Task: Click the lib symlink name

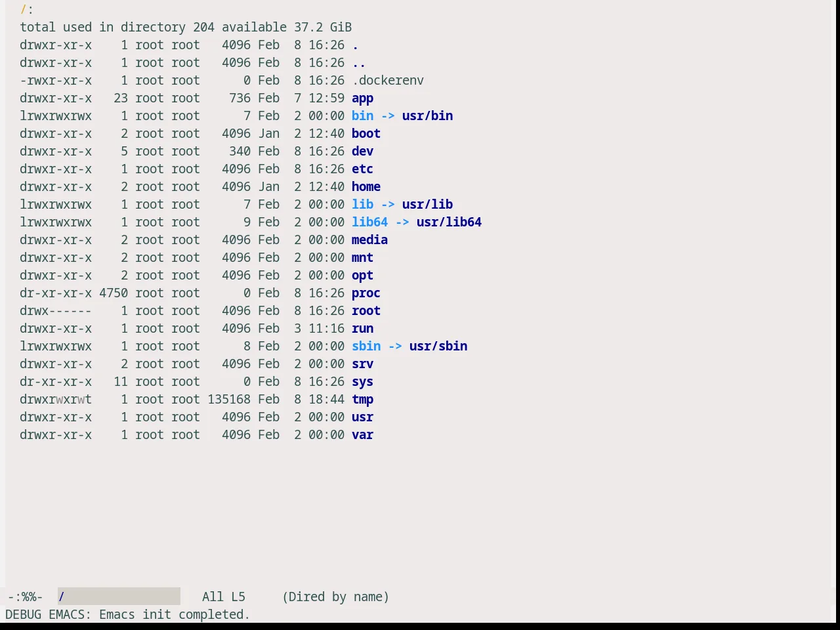Action: 362,205
